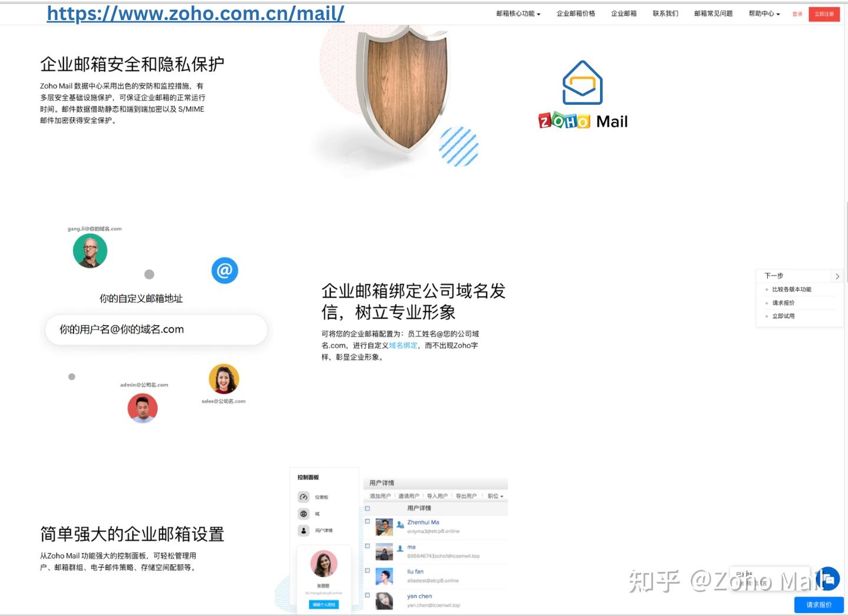Open the 域名绑定 link in the paragraph
Screen dimensions: 848x616
pos(402,346)
